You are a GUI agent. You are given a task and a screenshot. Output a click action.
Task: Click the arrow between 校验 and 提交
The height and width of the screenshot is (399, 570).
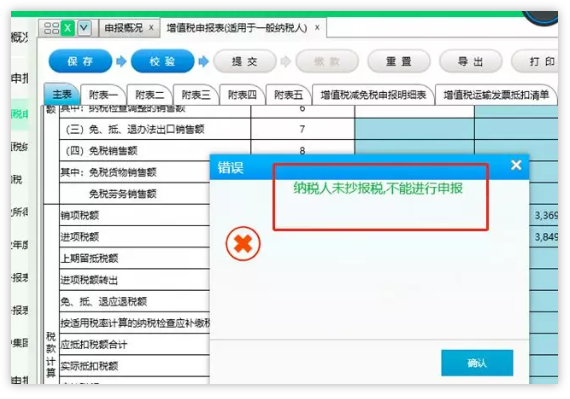[204, 61]
